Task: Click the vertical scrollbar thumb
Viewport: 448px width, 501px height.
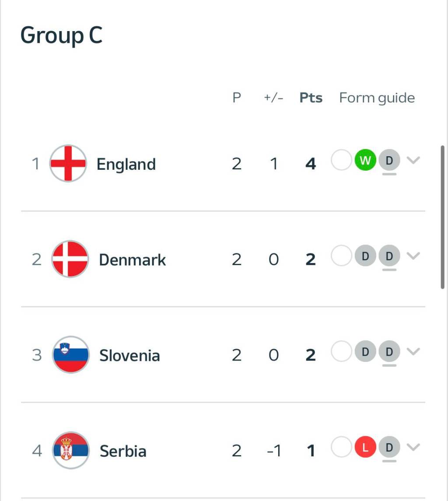Action: click(443, 217)
